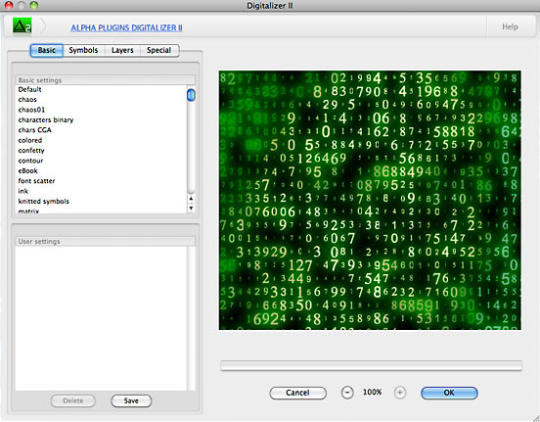Select the Special tab

[159, 50]
